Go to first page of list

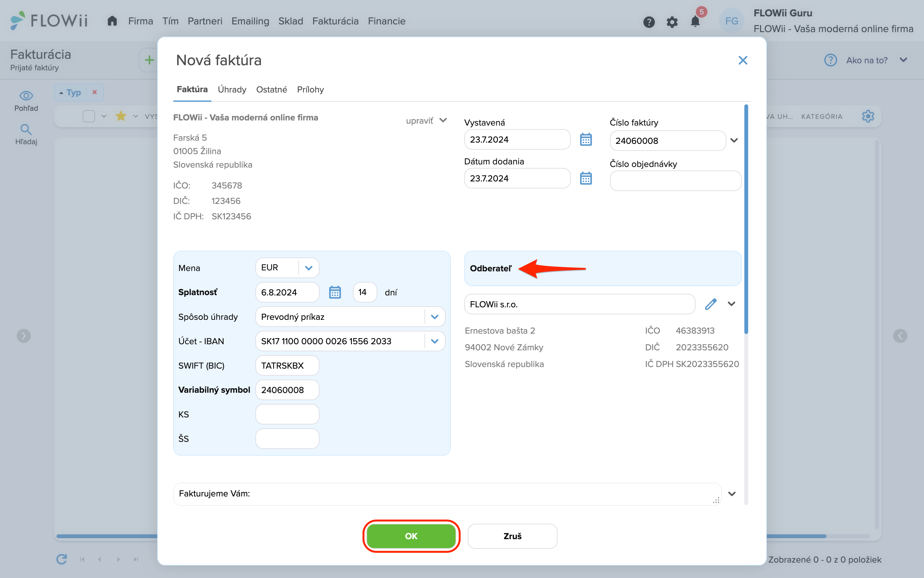pyautogui.click(x=82, y=559)
